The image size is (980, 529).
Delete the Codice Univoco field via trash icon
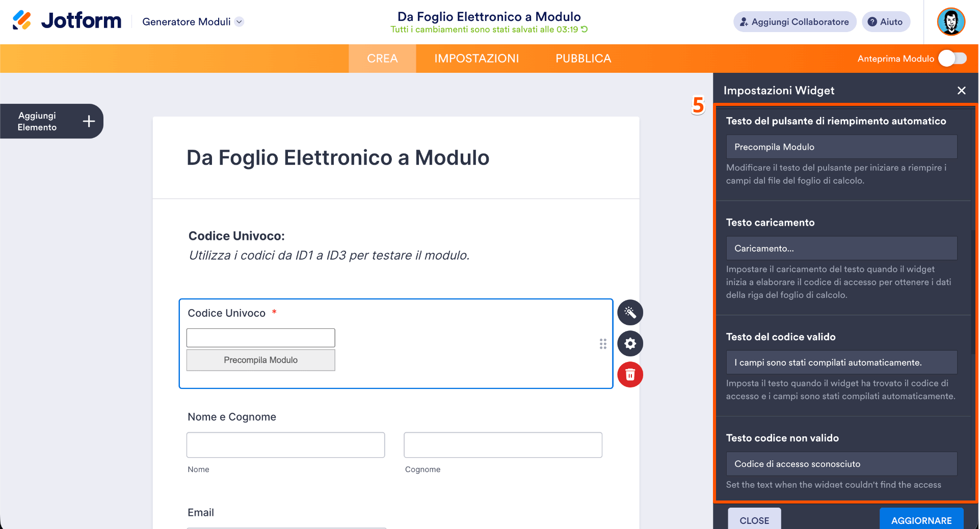630,374
